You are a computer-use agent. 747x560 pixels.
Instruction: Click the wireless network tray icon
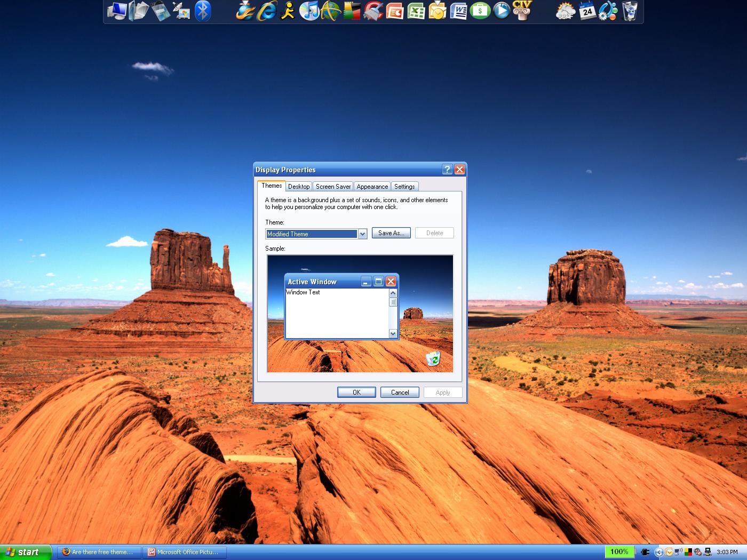(x=678, y=552)
